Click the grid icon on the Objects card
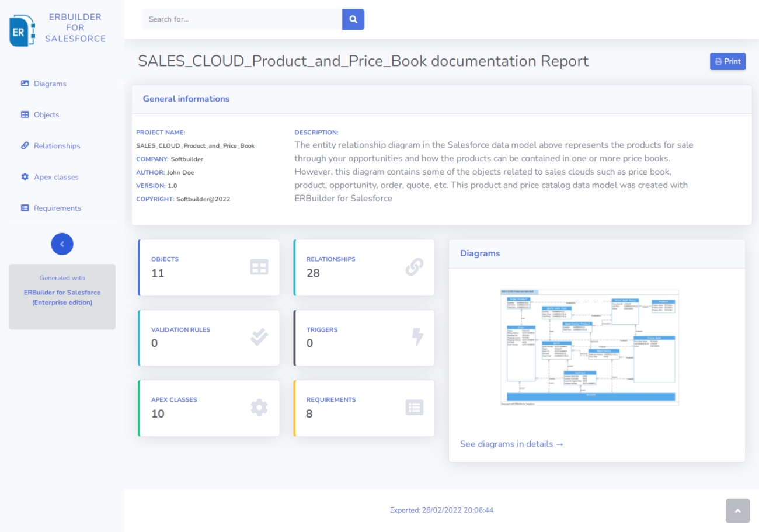Image resolution: width=759 pixels, height=532 pixels. pos(259,267)
